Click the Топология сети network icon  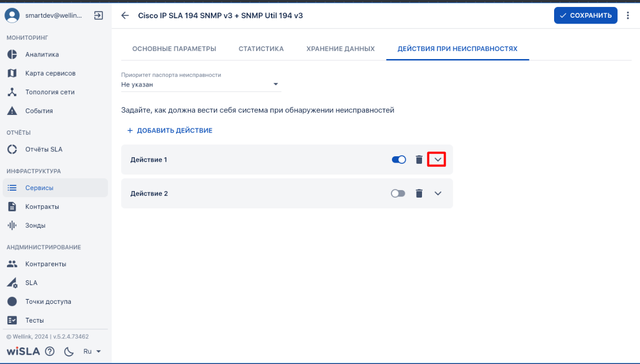pyautogui.click(x=12, y=92)
